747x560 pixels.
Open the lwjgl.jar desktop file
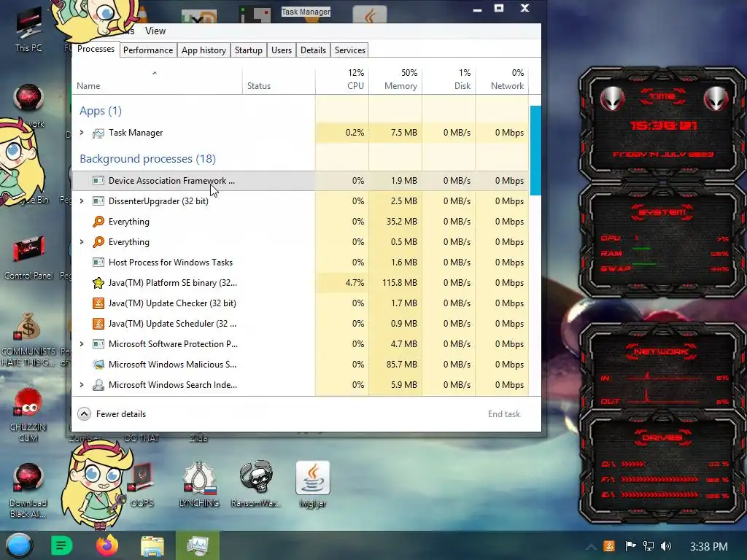coord(312,484)
